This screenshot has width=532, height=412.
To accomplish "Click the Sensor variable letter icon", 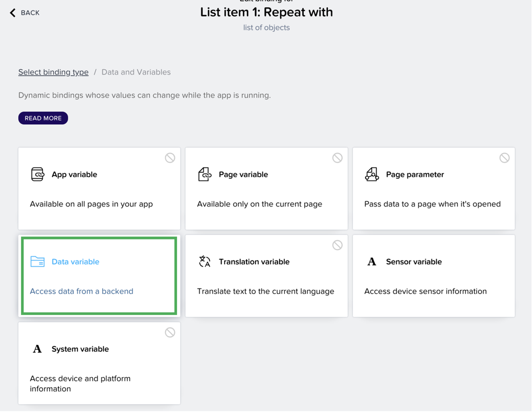I will 372,262.
